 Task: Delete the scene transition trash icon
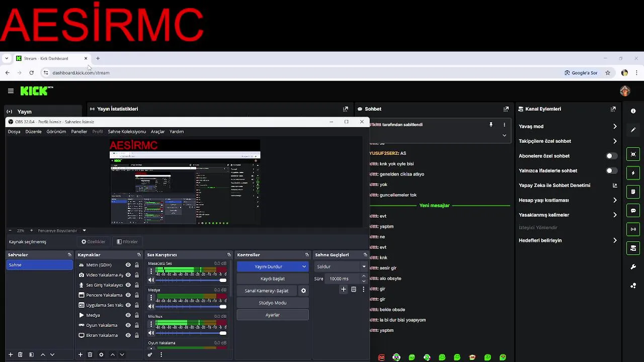point(354,290)
